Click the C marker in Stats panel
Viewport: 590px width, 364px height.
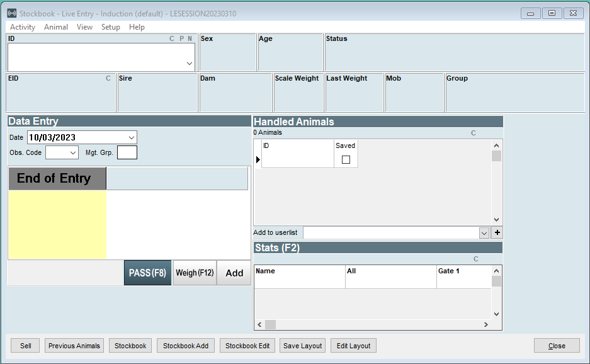coord(475,259)
